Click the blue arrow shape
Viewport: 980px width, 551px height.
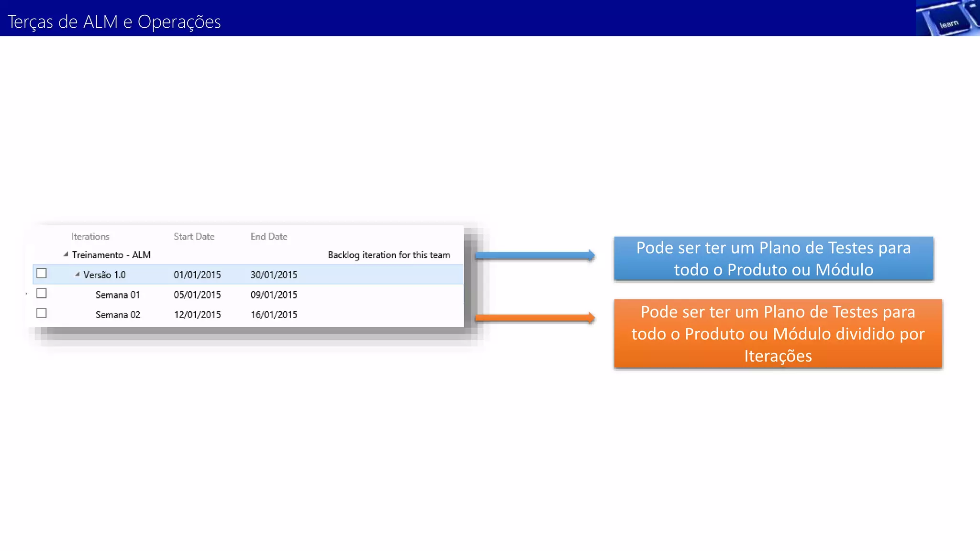(535, 256)
